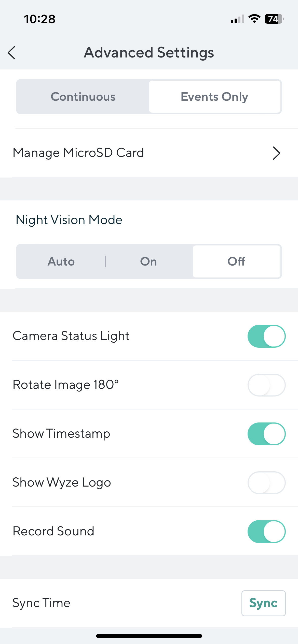The image size is (298, 644).
Task: Disable Record Sound toggle
Action: (x=266, y=531)
